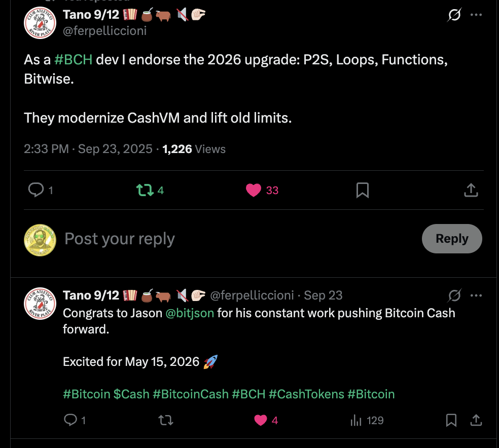Like the main post with 33 likes
Viewport: 499px width, 448px height.
point(253,190)
